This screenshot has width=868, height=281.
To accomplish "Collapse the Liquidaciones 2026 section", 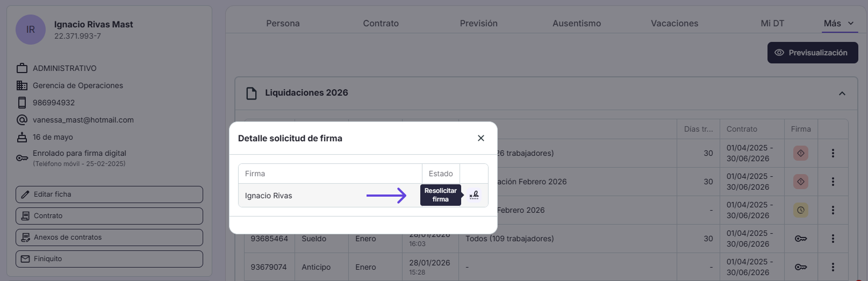I will [842, 93].
